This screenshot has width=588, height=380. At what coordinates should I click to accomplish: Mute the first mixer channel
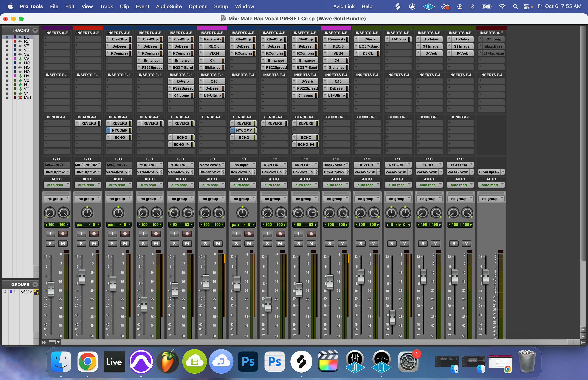point(63,244)
